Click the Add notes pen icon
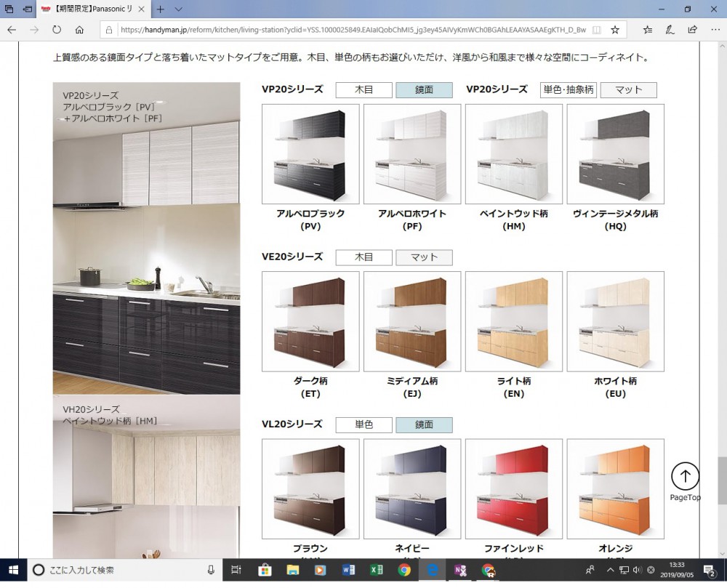 (x=670, y=30)
